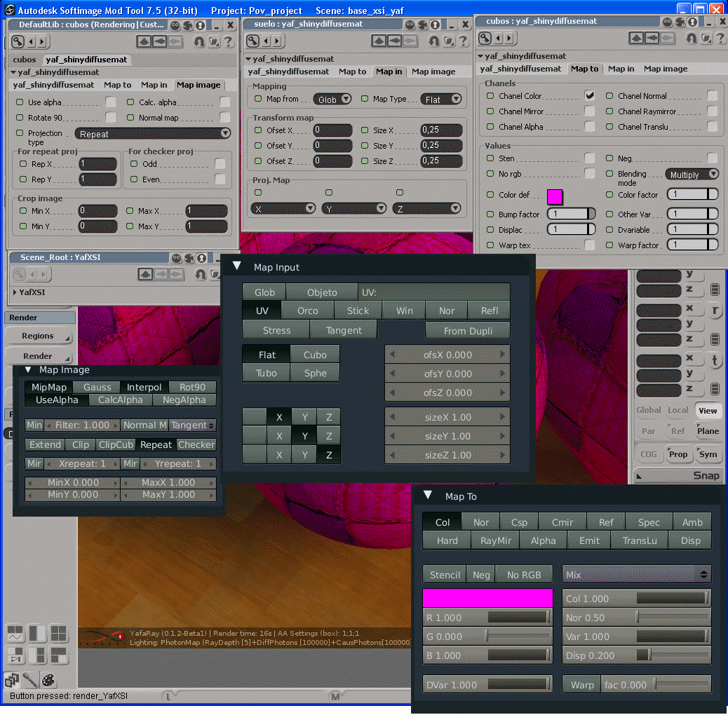Choose the four-viewport grid layout icon
The width and height of the screenshot is (728, 715).
[58, 634]
